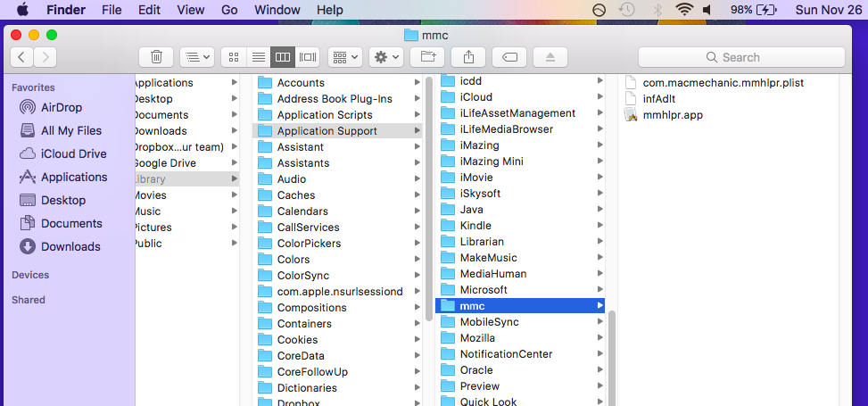868x406 pixels.
Task: Select the iMazing Mini folder
Action: point(520,162)
